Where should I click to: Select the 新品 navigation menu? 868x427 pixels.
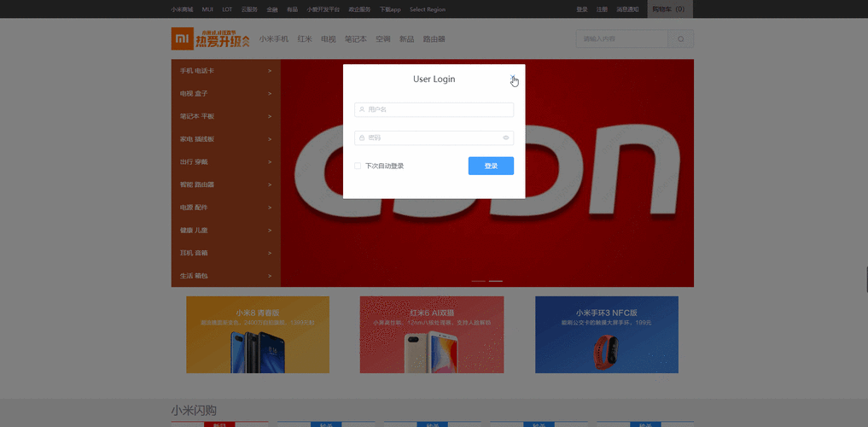tap(407, 38)
